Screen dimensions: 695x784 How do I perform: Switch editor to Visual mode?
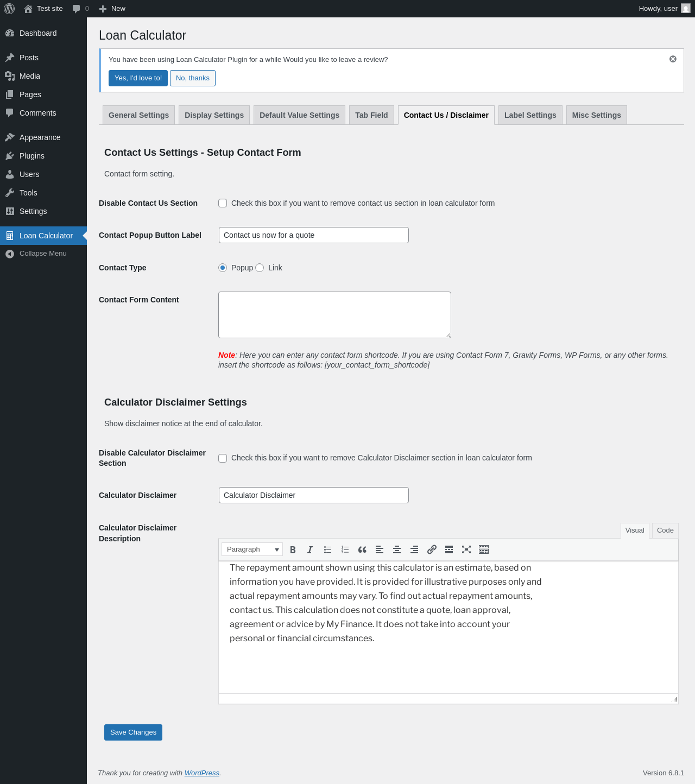click(635, 530)
